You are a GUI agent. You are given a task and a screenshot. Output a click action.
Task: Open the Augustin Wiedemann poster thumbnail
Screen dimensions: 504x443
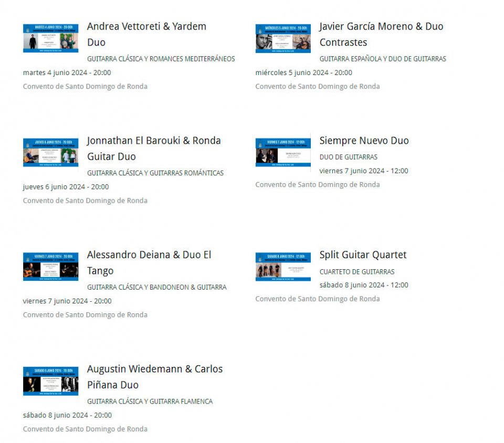pyautogui.click(x=51, y=381)
